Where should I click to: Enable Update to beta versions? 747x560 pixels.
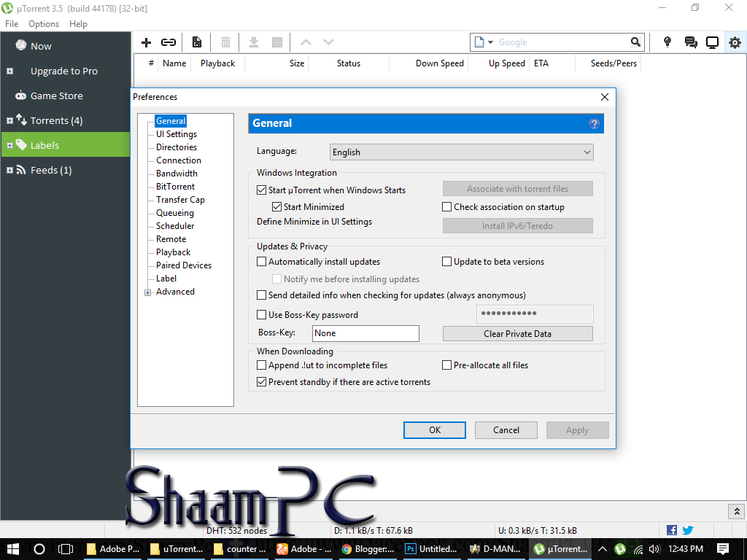(x=446, y=262)
